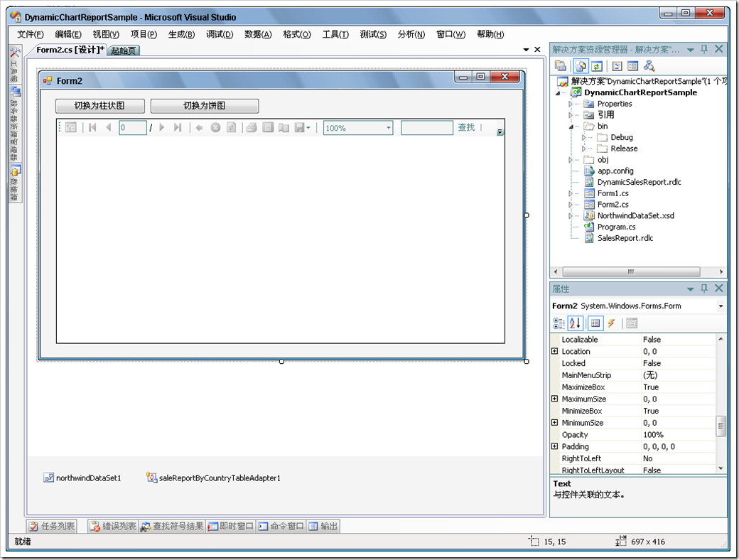Click the 切换为饼图 button
This screenshot has width=739, height=560.
click(x=205, y=106)
